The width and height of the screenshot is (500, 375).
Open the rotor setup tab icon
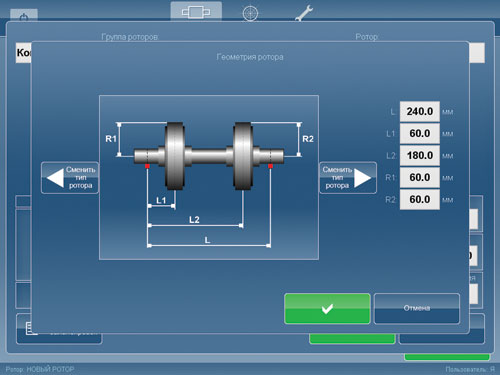point(196,12)
